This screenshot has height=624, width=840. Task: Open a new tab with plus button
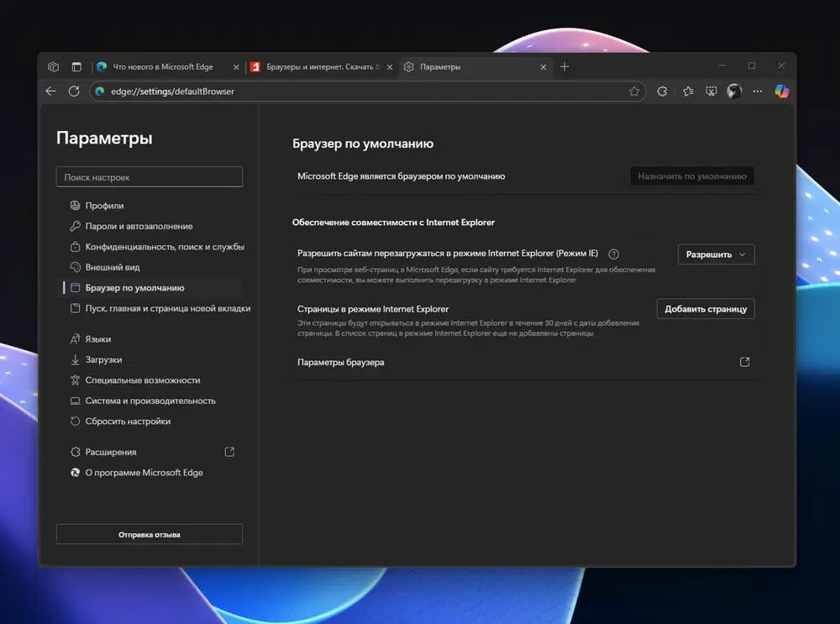tap(564, 67)
